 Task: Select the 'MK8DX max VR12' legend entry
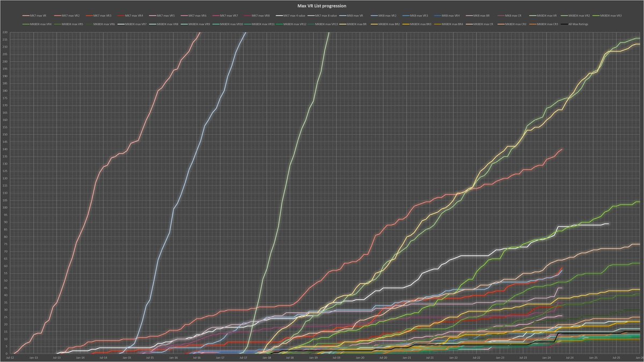[x=291, y=24]
